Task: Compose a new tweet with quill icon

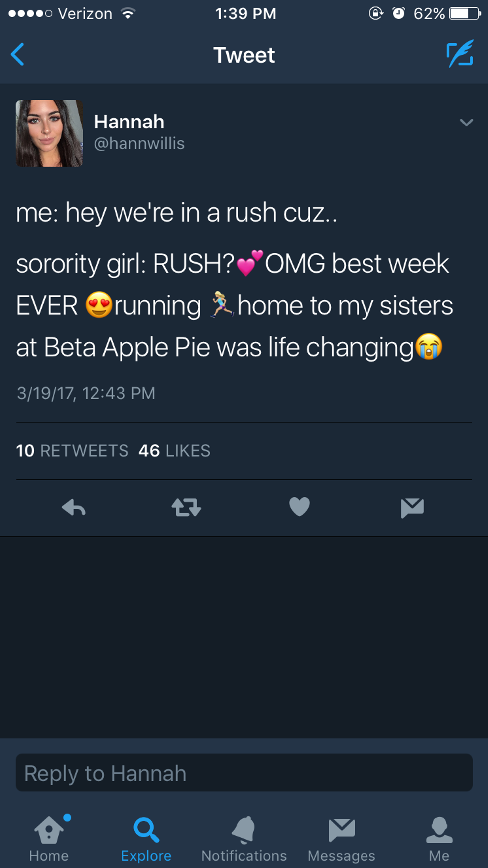Action: coord(459,55)
